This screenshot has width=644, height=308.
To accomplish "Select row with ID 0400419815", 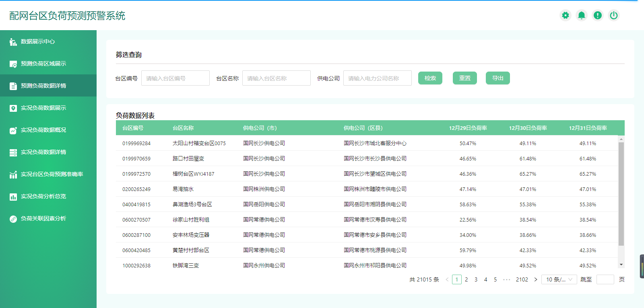I will [x=367, y=204].
